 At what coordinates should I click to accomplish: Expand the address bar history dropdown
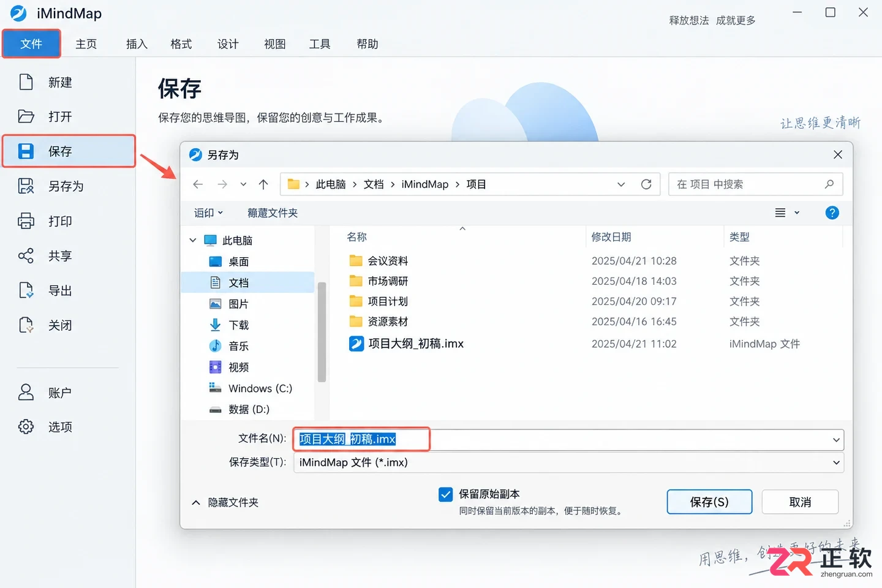pyautogui.click(x=621, y=184)
